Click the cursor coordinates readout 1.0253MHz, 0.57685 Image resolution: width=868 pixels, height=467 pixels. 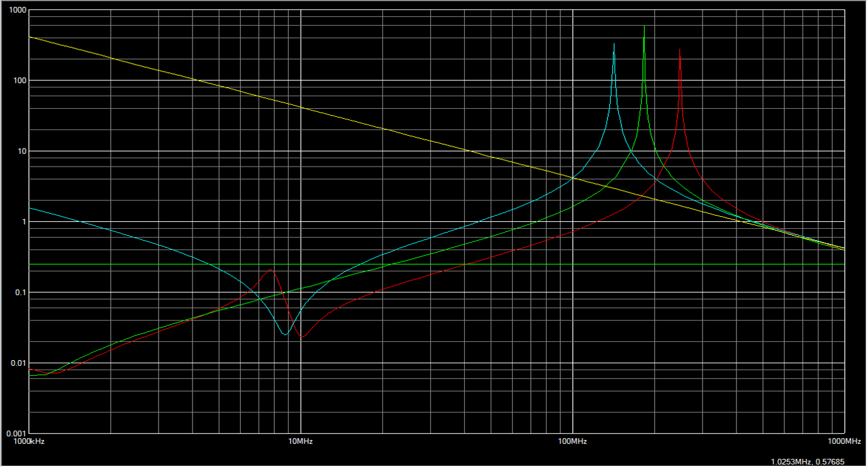pos(808,462)
